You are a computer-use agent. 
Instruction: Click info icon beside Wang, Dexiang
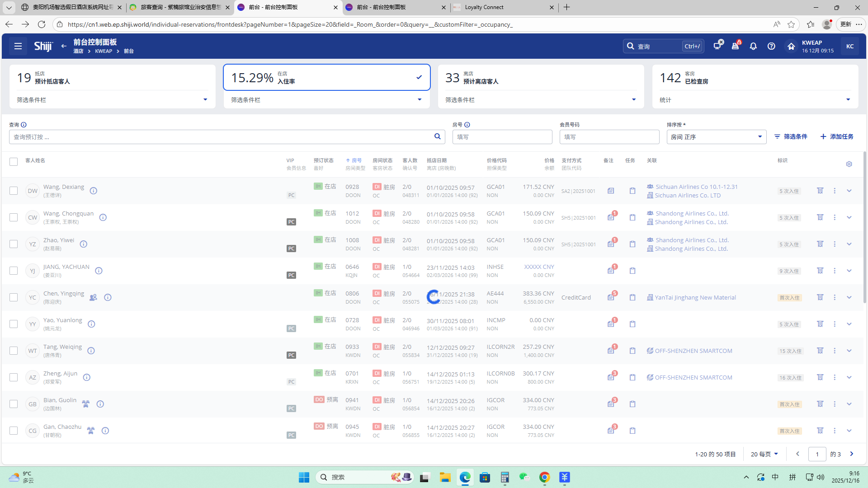(94, 191)
